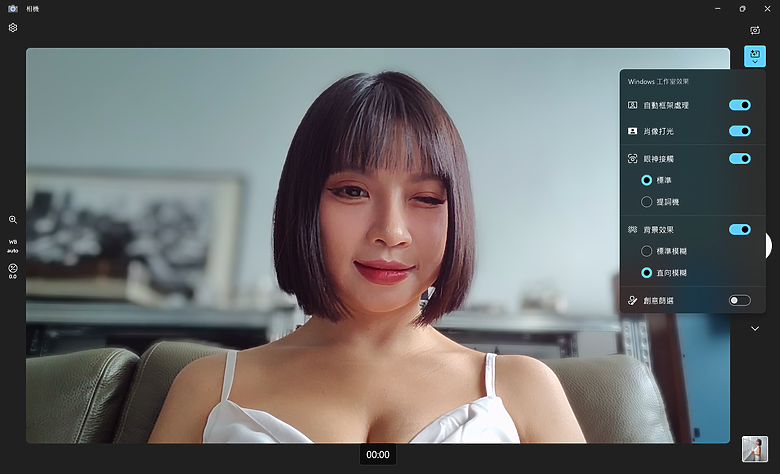Disable the 眼神接觸 toggle switch
The width and height of the screenshot is (780, 474).
point(740,159)
